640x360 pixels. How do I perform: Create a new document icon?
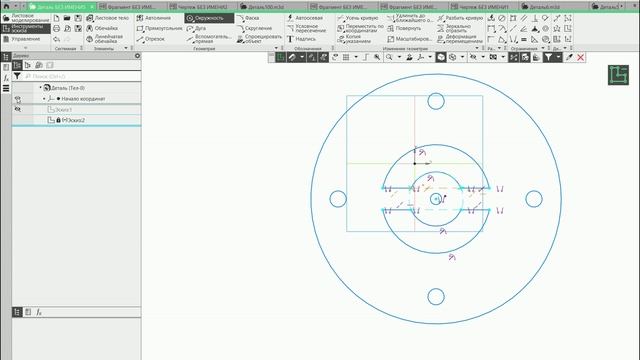click(57, 18)
